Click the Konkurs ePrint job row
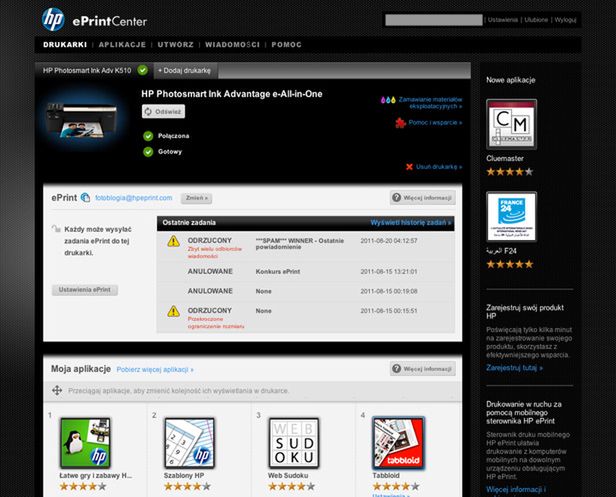The image size is (616, 497). click(306, 271)
